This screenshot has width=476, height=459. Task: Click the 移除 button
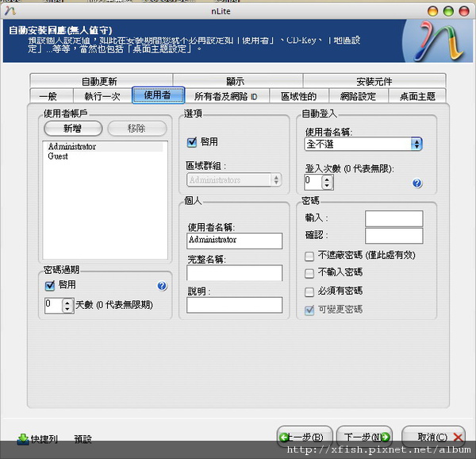[137, 129]
